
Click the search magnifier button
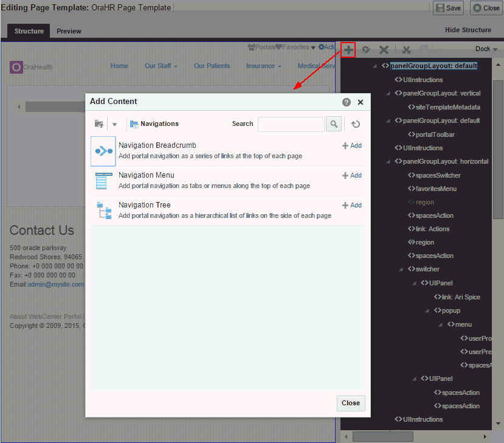334,124
